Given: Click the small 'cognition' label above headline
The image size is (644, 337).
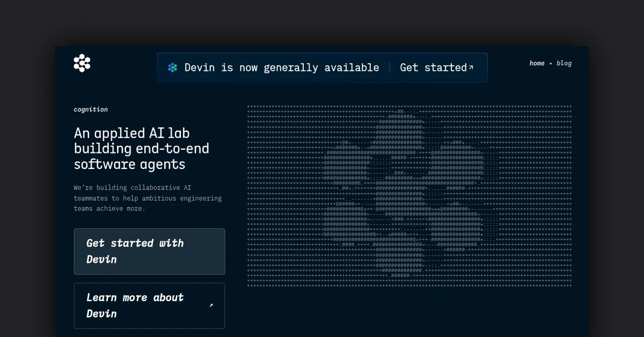Looking at the screenshot, I should 91,109.
